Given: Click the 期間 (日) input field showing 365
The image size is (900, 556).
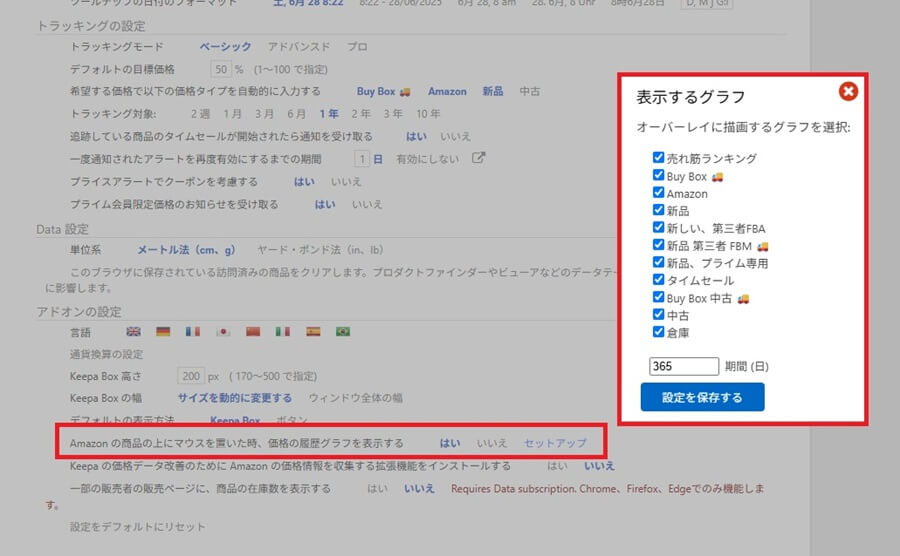Looking at the screenshot, I should coord(684,366).
